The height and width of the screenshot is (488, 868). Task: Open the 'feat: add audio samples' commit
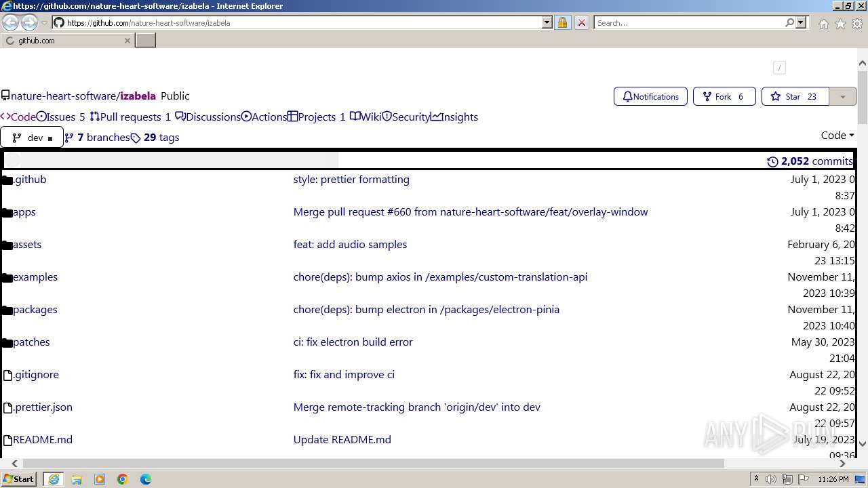point(350,245)
